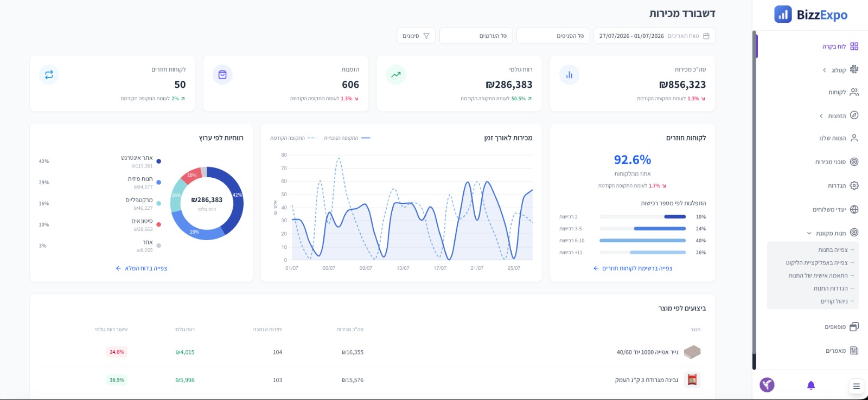The image size is (868, 400).
Task: Click the orders shopping bag icon
Action: pyautogui.click(x=222, y=75)
